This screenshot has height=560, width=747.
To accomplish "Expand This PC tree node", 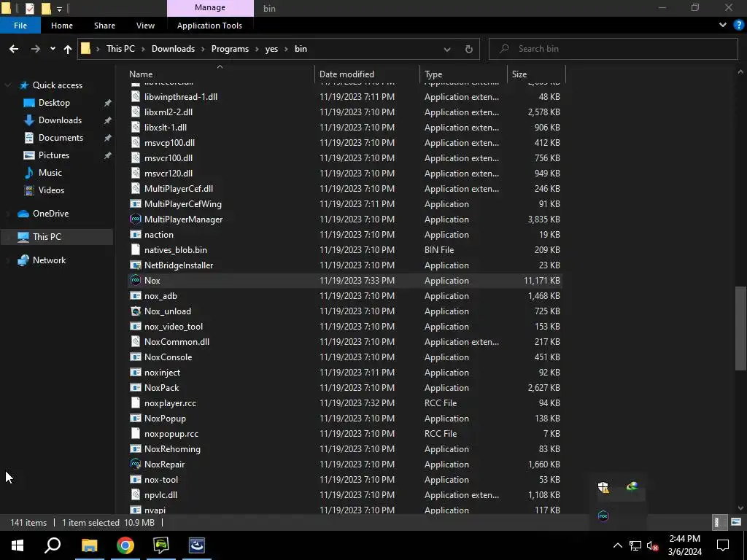I will point(7,237).
